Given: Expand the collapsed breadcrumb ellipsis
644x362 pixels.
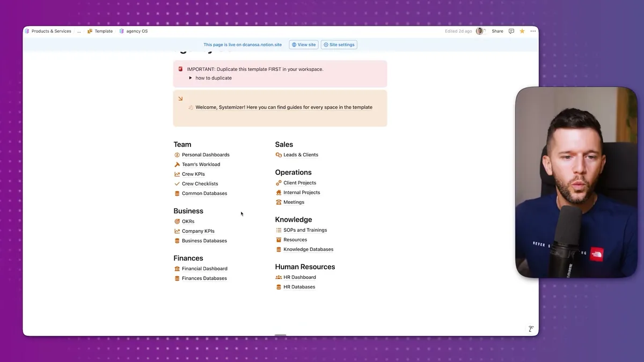Looking at the screenshot, I should 79,31.
